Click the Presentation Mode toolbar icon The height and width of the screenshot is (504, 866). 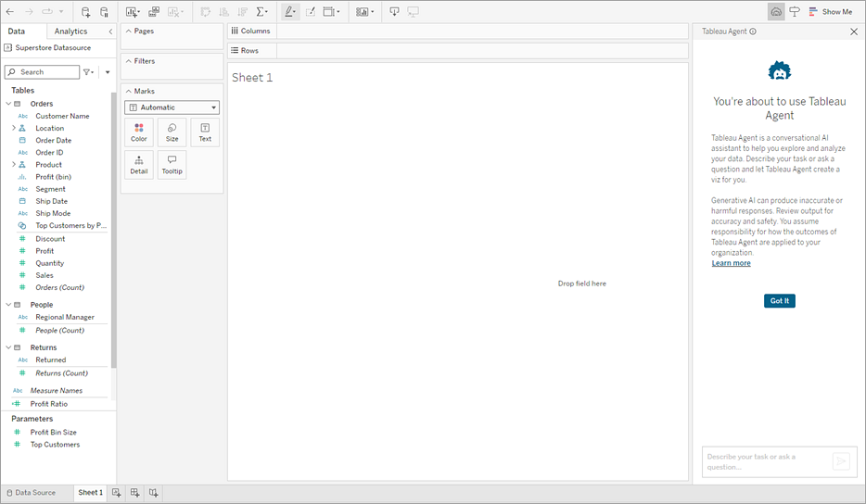coord(414,12)
